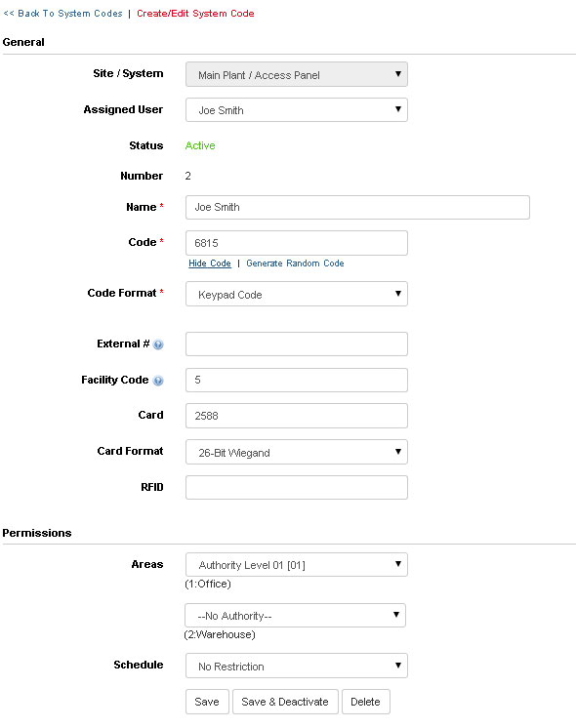Expand the Office area authority dropdown
This screenshot has height=728, width=576.
[x=297, y=565]
